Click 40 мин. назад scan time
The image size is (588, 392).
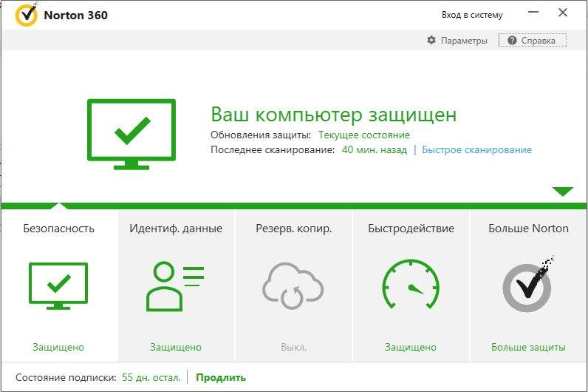(375, 150)
